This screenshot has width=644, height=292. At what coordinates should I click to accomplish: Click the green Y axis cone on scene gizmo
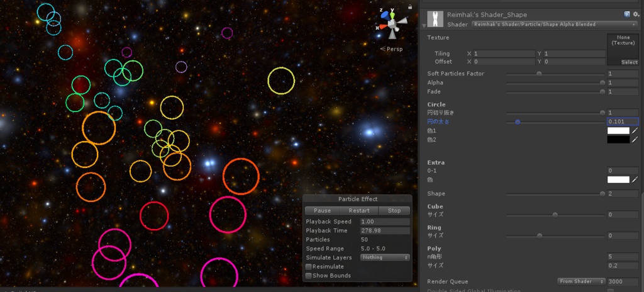coord(392,15)
